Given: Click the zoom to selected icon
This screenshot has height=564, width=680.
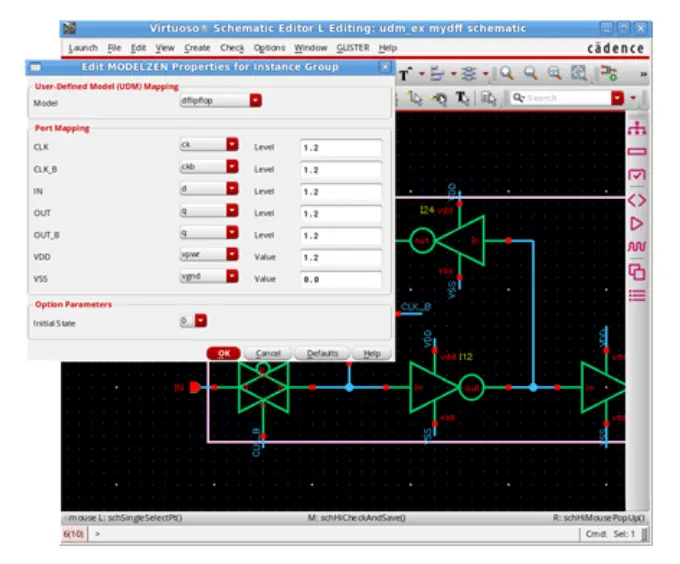Looking at the screenshot, I should point(579,73).
